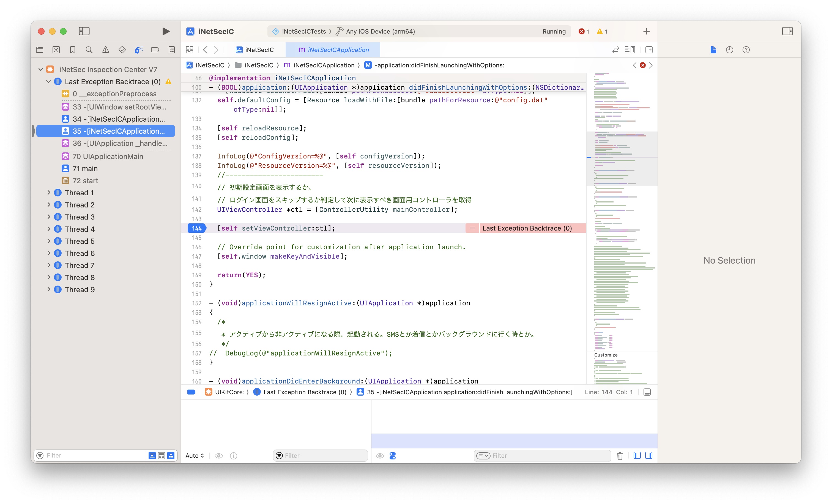Open the Quick Help inspector icon
832x504 pixels.
tap(746, 50)
